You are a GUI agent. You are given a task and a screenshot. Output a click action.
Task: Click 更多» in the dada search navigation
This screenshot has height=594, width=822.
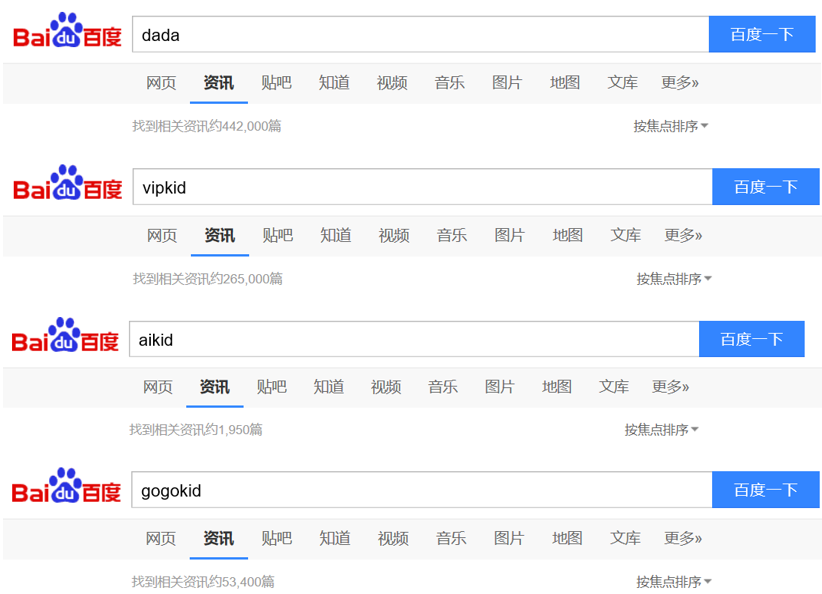(680, 83)
